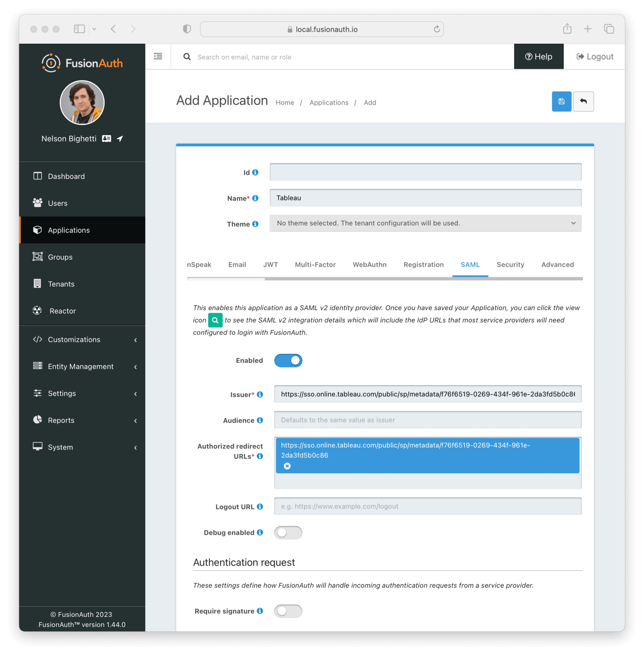Click the search magnifier icon in top bar
The height and width of the screenshot is (655, 644).
click(187, 57)
